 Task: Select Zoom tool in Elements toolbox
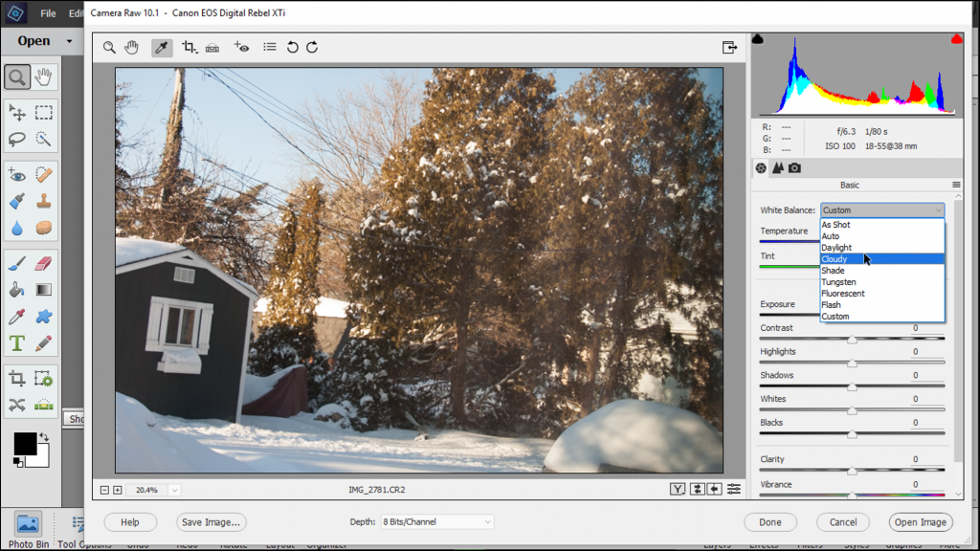click(17, 77)
